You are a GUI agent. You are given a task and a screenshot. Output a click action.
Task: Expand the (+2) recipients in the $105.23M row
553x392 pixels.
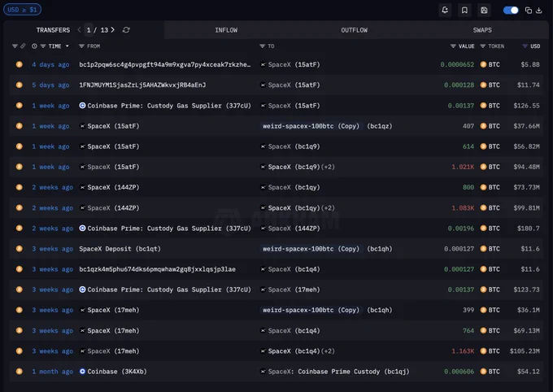click(x=328, y=351)
